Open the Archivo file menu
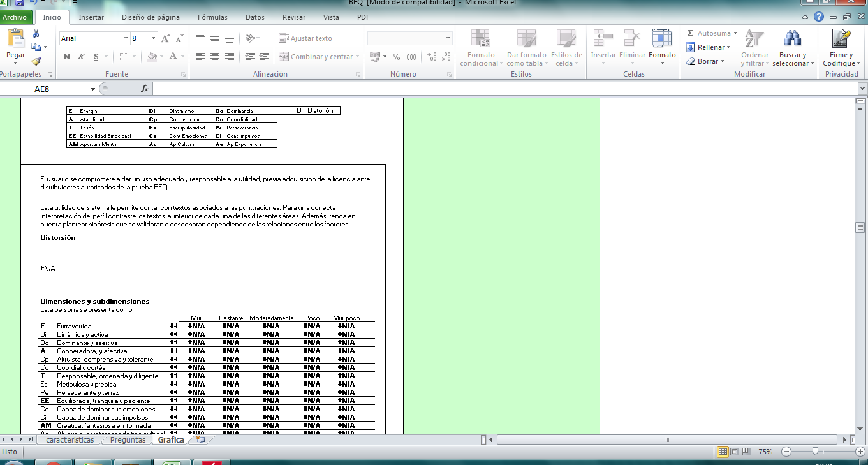 coord(15,17)
